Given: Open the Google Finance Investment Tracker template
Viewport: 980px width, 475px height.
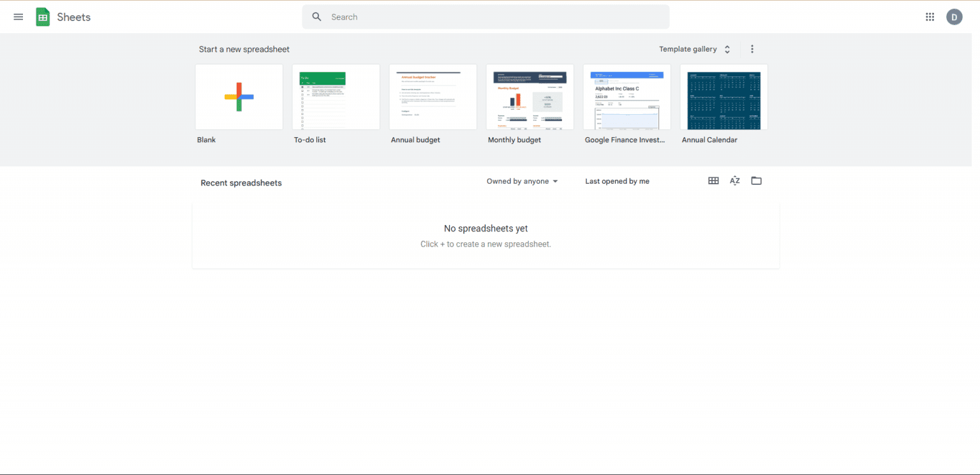Looking at the screenshot, I should click(627, 96).
